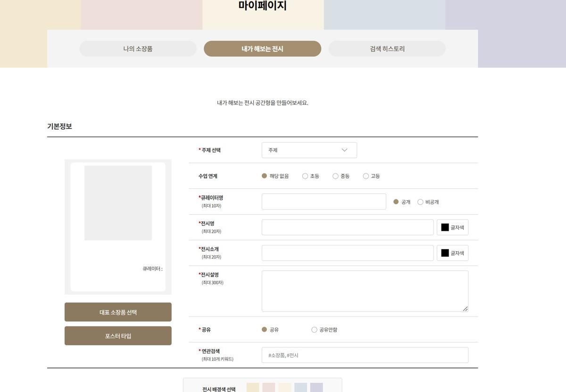566x392 pixels.
Task: Pick the pink exhibition background color swatch
Action: (x=268, y=388)
